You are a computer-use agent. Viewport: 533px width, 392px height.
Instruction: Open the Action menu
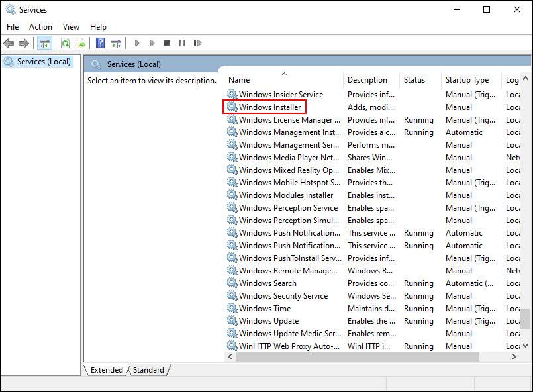click(x=40, y=26)
